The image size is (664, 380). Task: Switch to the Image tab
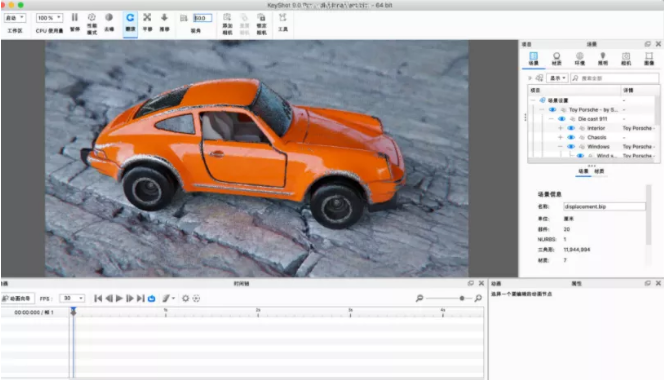pyautogui.click(x=649, y=58)
